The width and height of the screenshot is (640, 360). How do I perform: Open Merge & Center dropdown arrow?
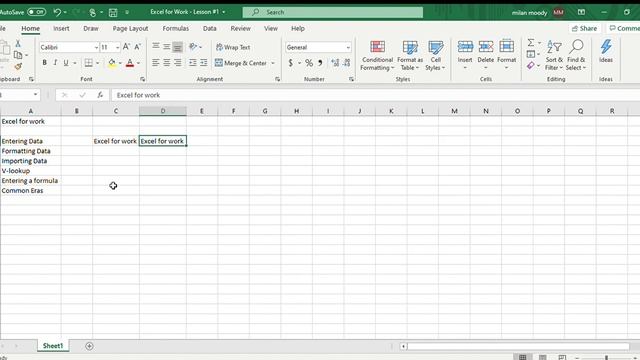273,63
